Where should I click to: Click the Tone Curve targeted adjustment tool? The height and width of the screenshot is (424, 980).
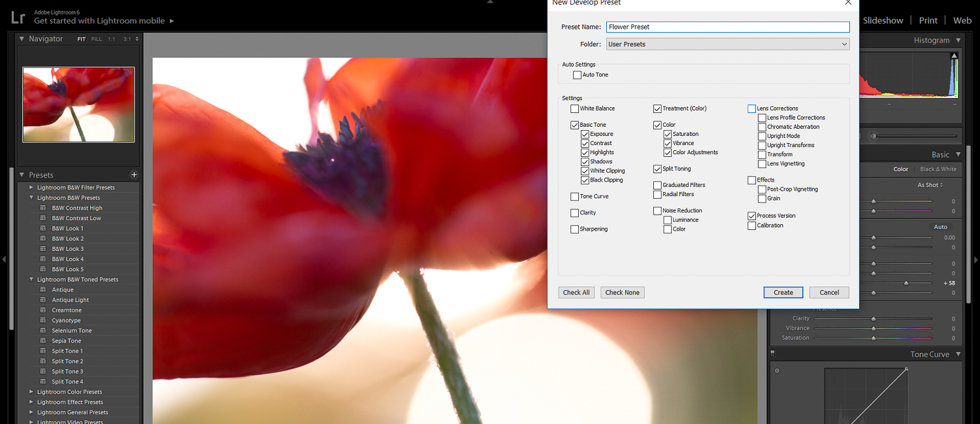tap(777, 370)
